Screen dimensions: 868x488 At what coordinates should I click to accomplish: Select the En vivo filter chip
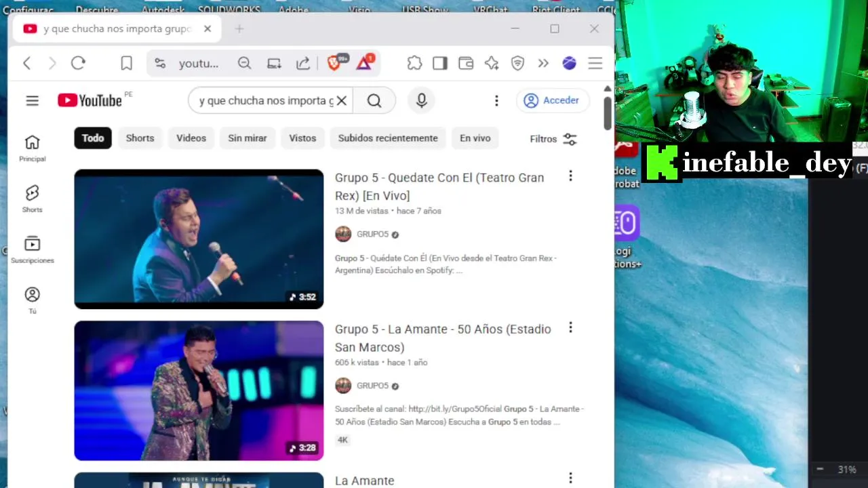pos(475,138)
